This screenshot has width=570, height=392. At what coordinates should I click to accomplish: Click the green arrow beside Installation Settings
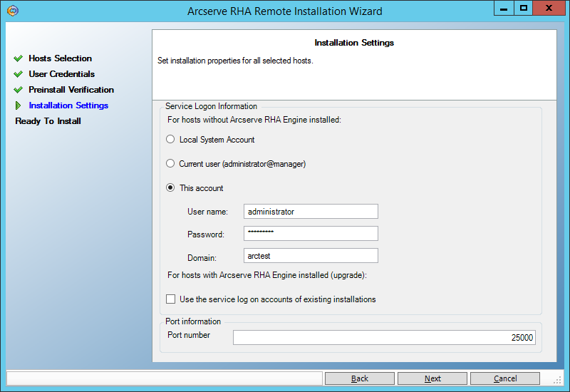click(x=19, y=105)
